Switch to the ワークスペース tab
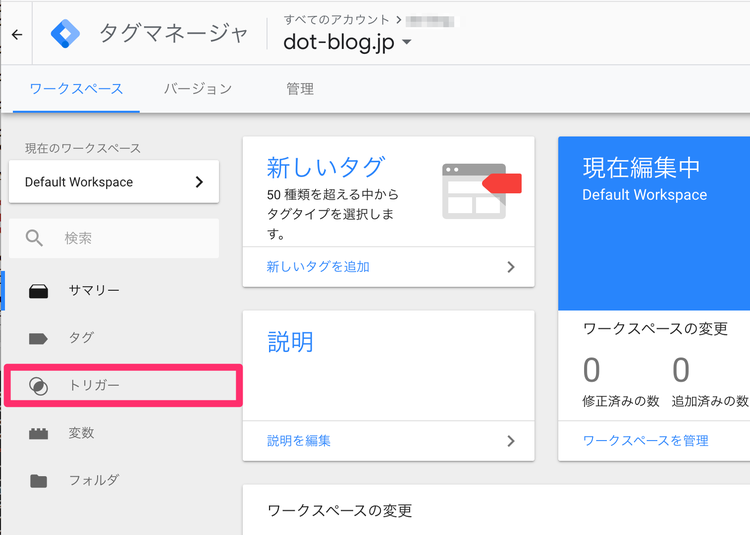Viewport: 750px width, 535px height. (77, 89)
